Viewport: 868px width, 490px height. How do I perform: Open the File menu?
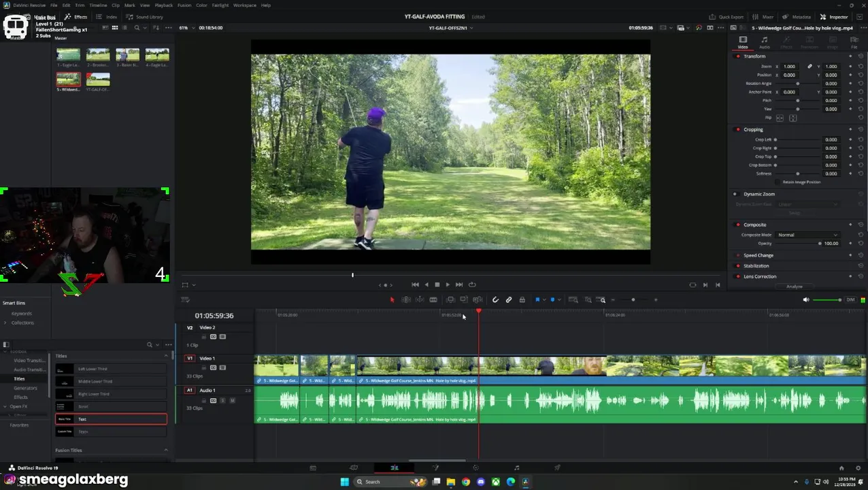pyautogui.click(x=53, y=5)
